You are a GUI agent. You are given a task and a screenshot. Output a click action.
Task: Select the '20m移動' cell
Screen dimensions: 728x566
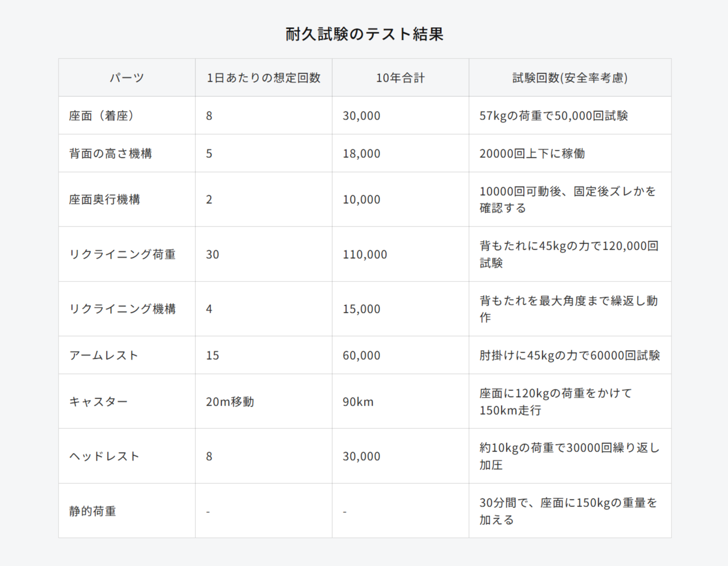pos(264,402)
